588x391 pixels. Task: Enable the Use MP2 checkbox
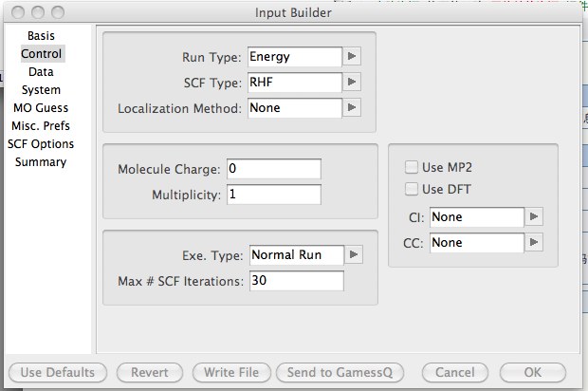[412, 168]
